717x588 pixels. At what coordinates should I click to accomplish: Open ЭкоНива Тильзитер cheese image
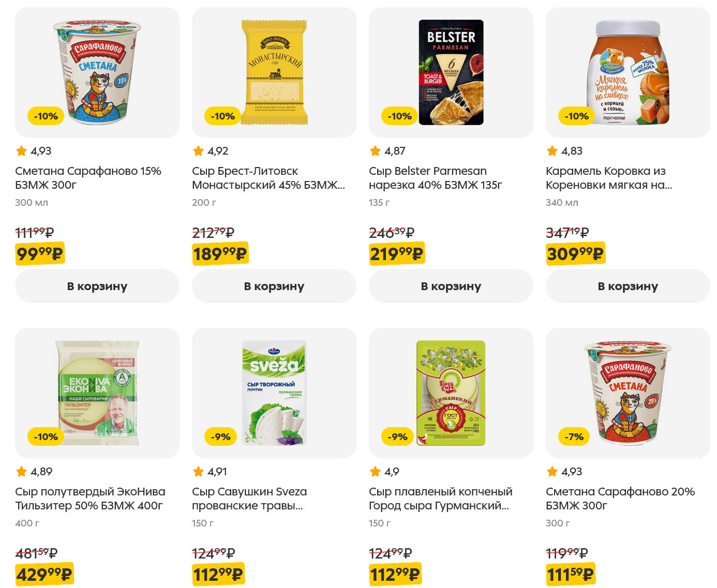tap(97, 393)
